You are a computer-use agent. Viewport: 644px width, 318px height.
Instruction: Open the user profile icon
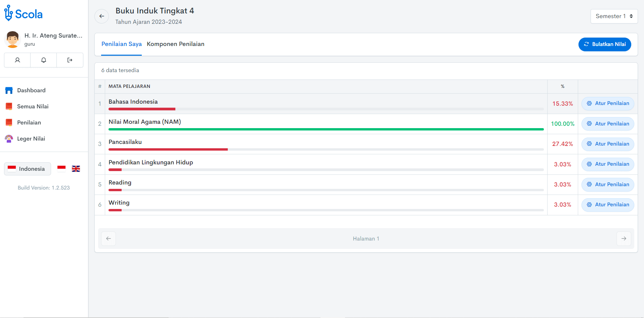(x=17, y=60)
